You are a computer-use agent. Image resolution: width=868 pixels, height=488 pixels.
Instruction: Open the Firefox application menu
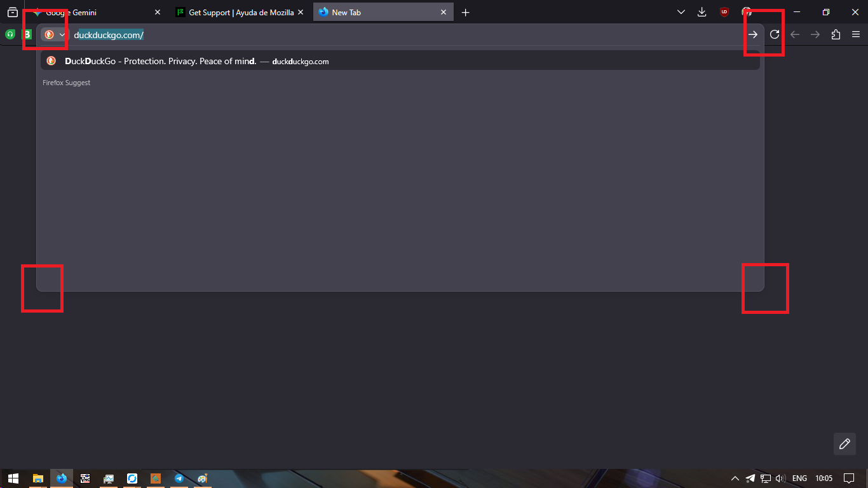coord(856,34)
